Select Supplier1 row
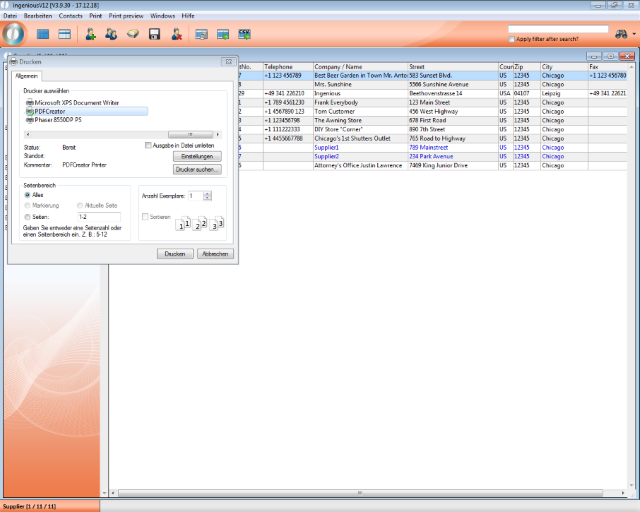This screenshot has width=640, height=512. (x=433, y=147)
